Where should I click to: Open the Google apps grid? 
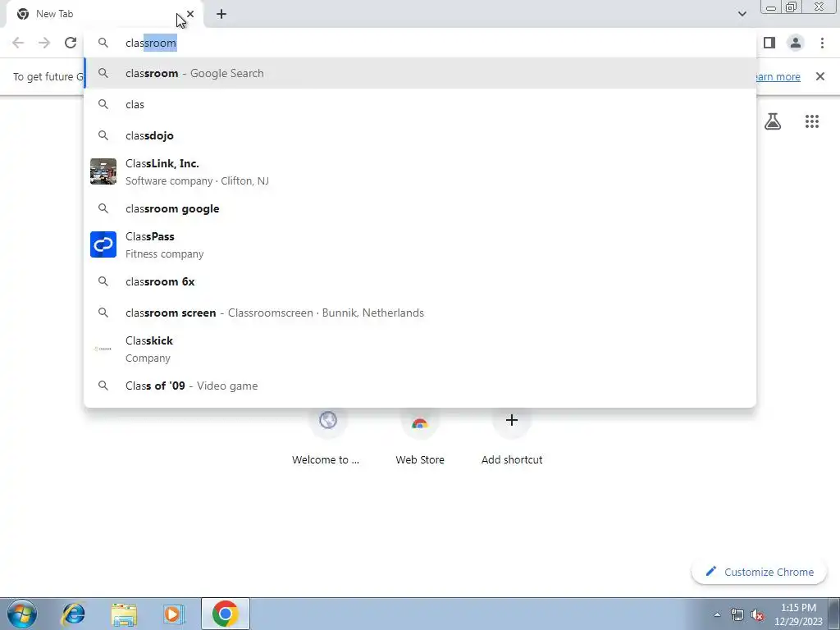pos(812,121)
